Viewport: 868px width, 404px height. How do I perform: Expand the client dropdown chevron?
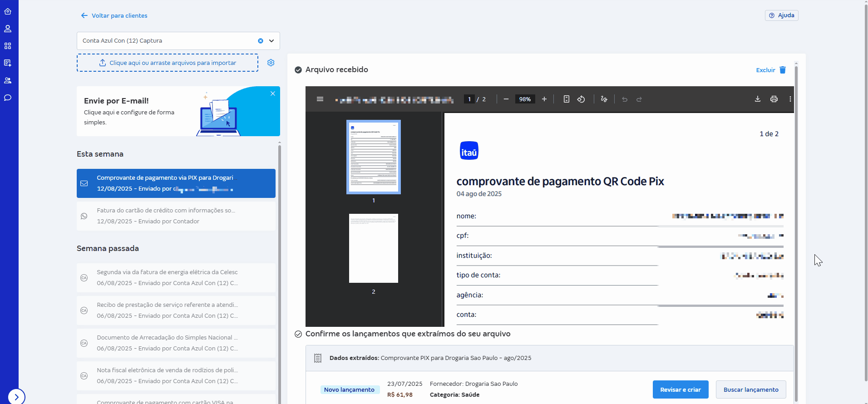[x=271, y=41]
